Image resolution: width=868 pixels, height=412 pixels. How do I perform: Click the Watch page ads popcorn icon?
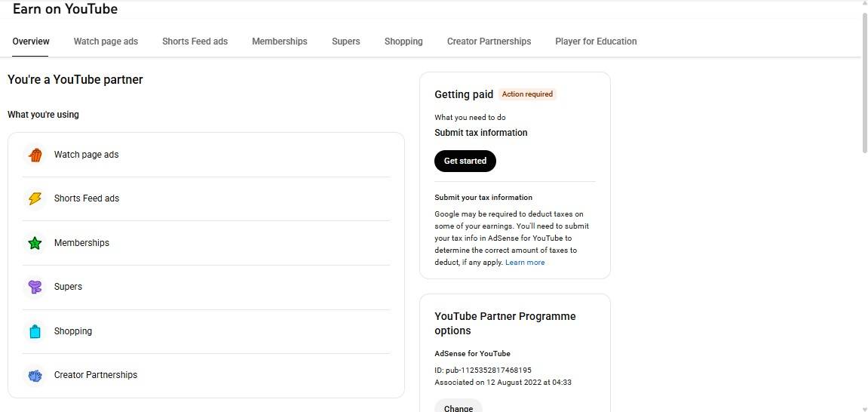tap(35, 155)
